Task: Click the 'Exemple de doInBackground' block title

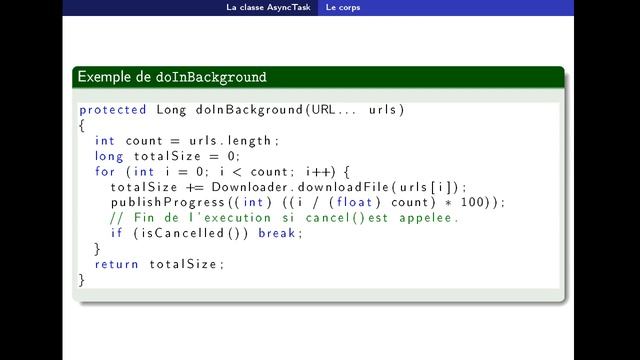Action: [172, 77]
